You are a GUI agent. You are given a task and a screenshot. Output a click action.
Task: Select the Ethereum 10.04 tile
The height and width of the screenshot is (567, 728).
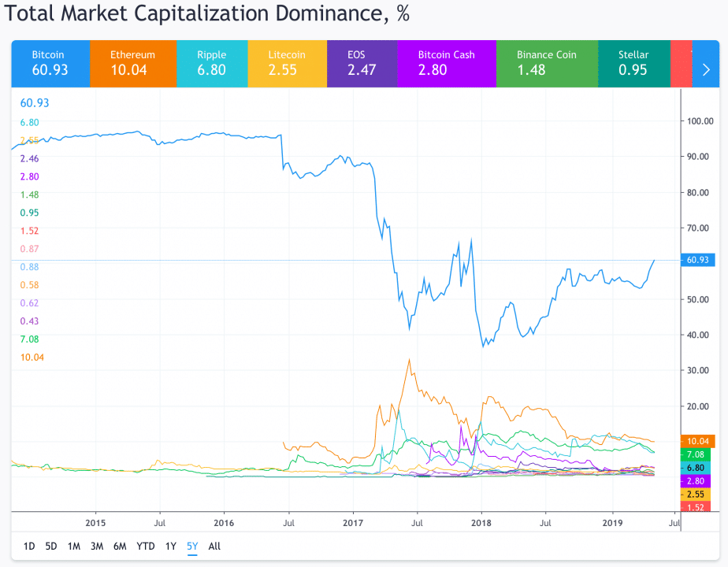point(133,64)
